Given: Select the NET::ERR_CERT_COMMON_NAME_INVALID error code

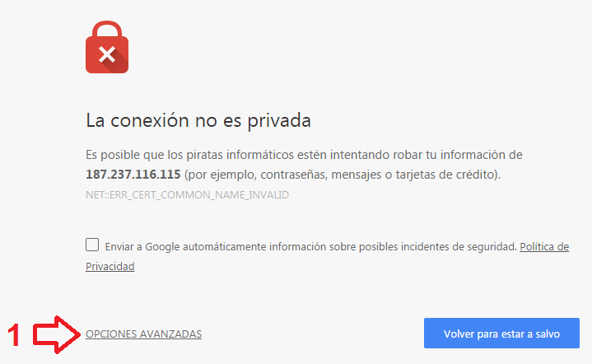Looking at the screenshot, I should [x=187, y=195].
